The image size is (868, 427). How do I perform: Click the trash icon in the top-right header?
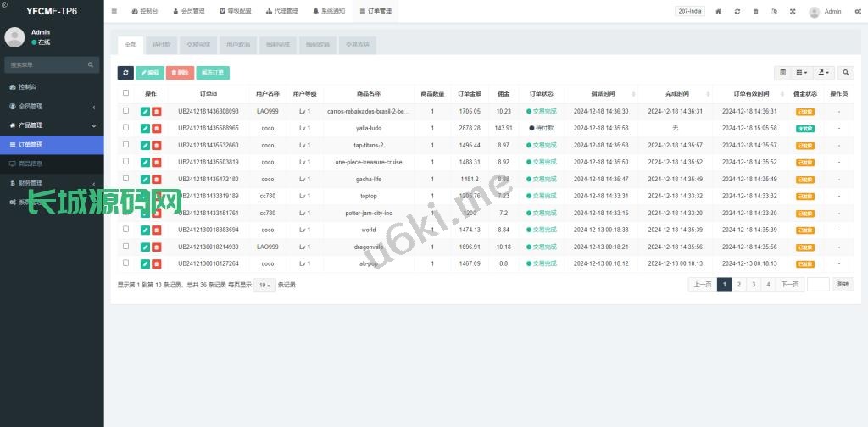point(755,12)
